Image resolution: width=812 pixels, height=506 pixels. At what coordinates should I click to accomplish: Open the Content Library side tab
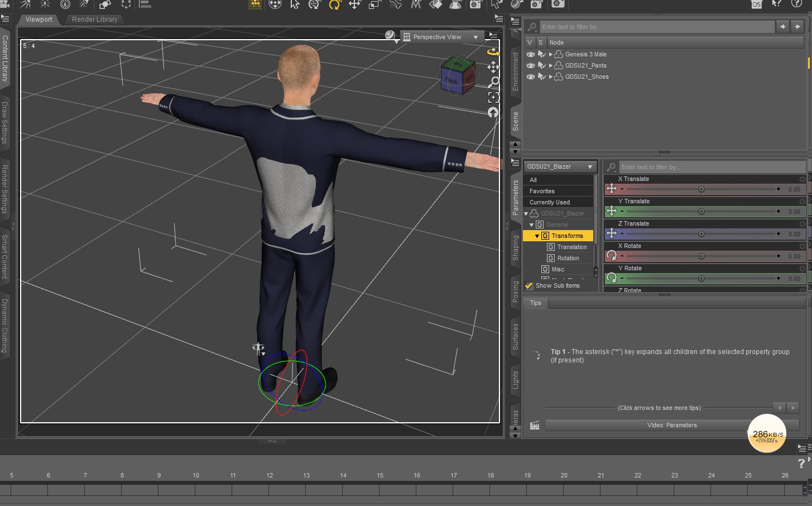click(x=5, y=58)
